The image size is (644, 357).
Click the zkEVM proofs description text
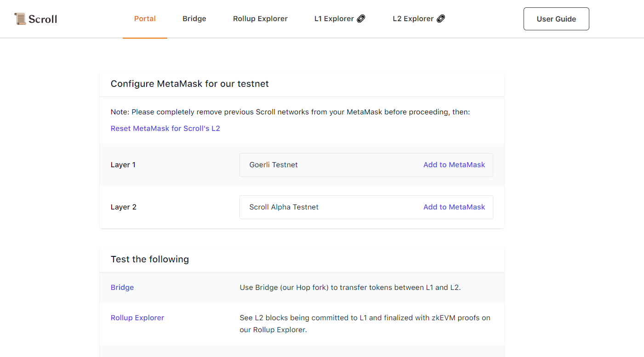click(x=365, y=324)
